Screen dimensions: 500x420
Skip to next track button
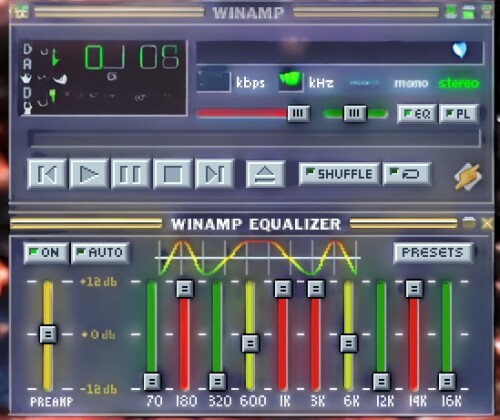tap(215, 174)
